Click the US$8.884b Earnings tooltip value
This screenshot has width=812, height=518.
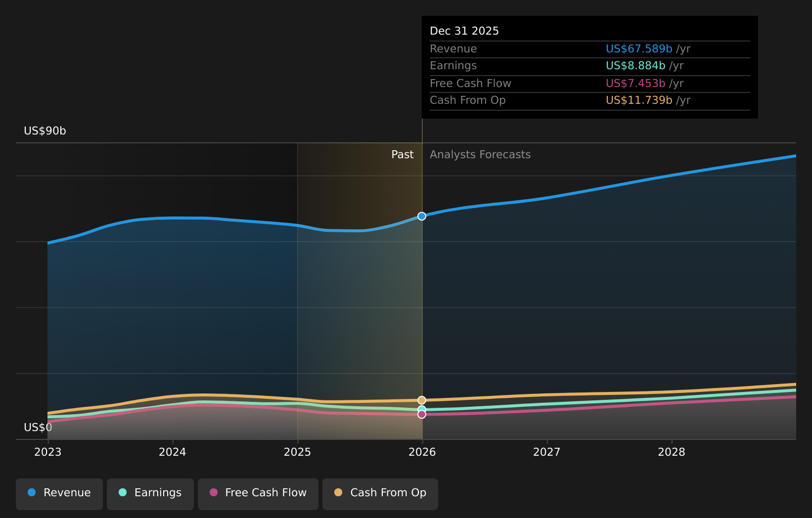pyautogui.click(x=635, y=66)
